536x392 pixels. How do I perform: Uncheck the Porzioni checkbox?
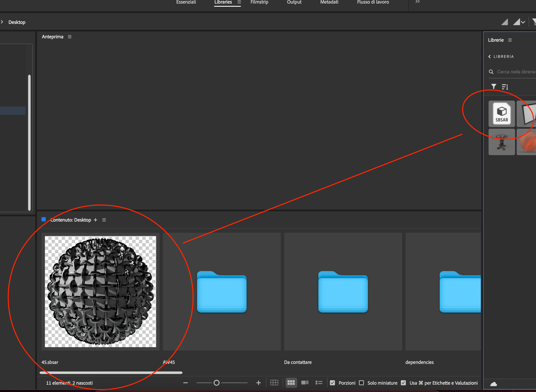332,383
